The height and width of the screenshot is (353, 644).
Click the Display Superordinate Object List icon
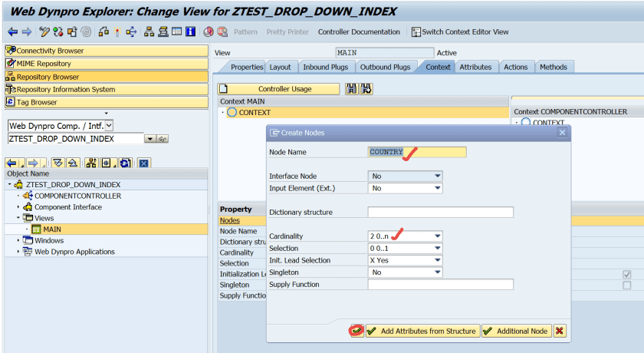tap(91, 163)
